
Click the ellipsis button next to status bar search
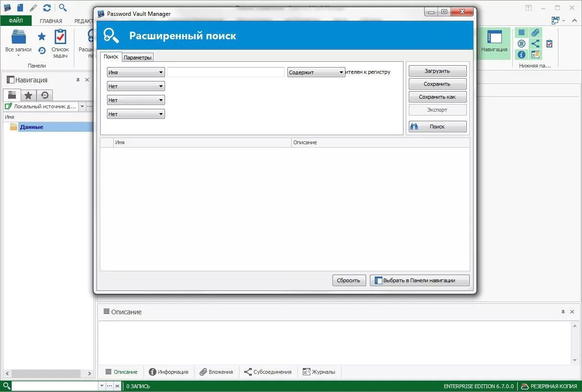(109, 386)
